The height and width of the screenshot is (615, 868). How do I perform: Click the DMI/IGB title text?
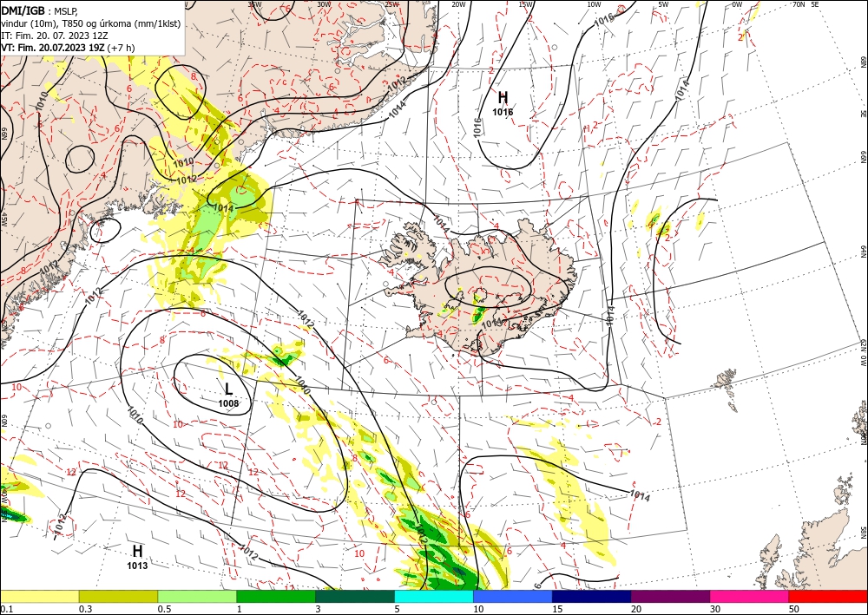pyautogui.click(x=23, y=10)
